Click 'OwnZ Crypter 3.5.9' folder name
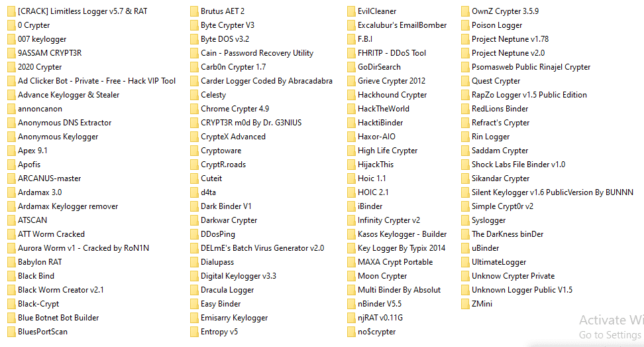 click(x=505, y=11)
